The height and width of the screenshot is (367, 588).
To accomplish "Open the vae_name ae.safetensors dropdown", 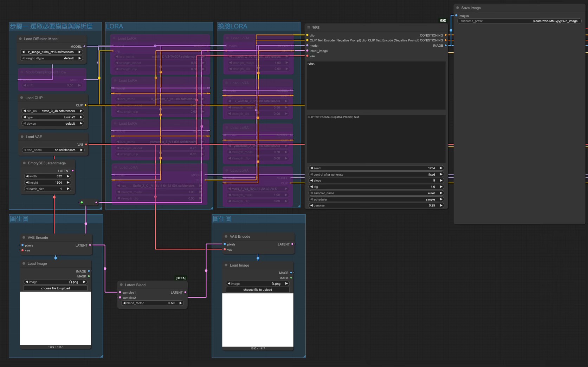I will 53,150.
